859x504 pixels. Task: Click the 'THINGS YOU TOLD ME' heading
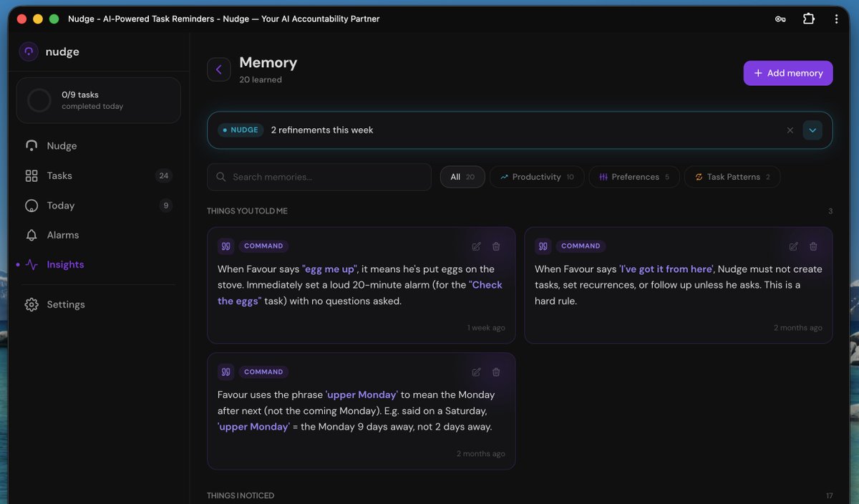(x=247, y=211)
